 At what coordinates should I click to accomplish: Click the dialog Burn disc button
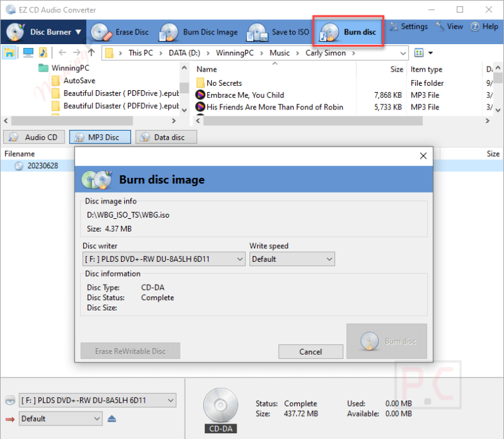(387, 341)
